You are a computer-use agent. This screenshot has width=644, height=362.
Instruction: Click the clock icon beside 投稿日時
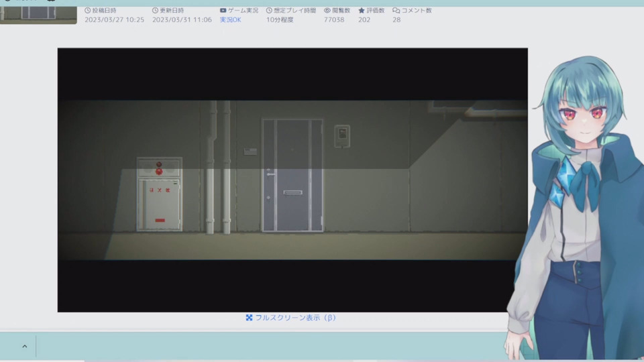[87, 10]
